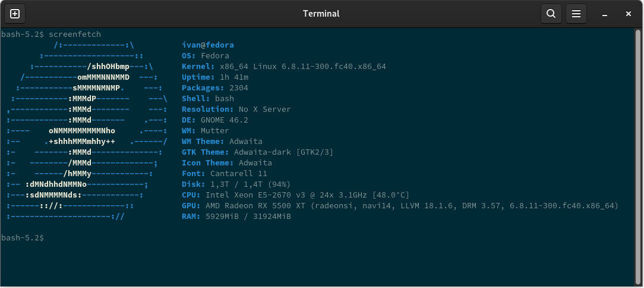644x288 pixels.
Task: Open the terminal search tool
Action: coord(551,14)
